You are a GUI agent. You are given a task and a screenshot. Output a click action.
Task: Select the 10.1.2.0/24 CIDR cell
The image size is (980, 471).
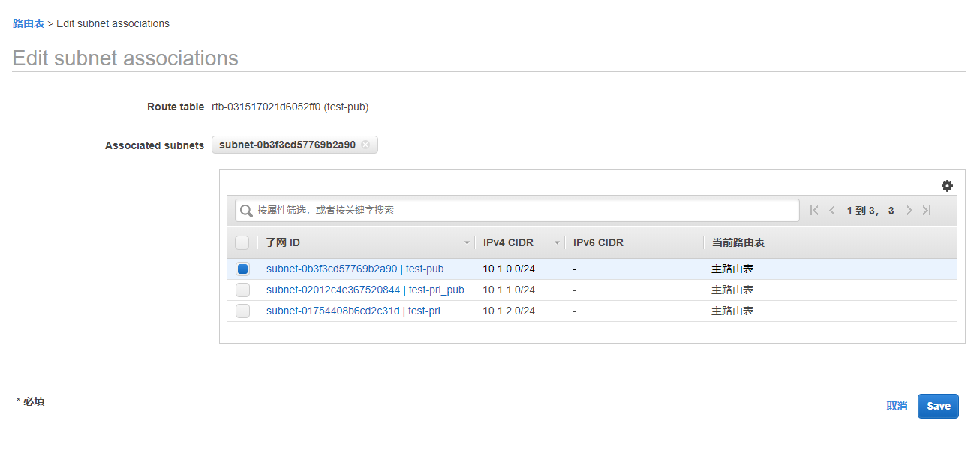[509, 310]
